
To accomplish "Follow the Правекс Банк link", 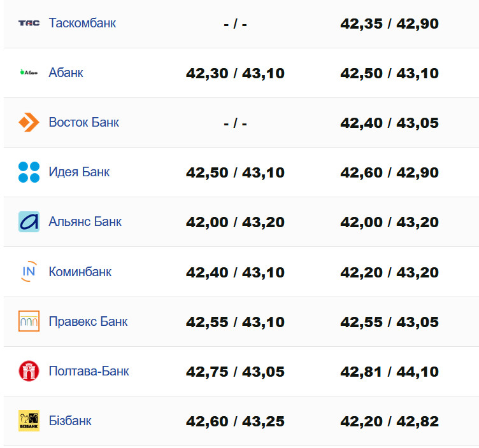I will click(88, 321).
